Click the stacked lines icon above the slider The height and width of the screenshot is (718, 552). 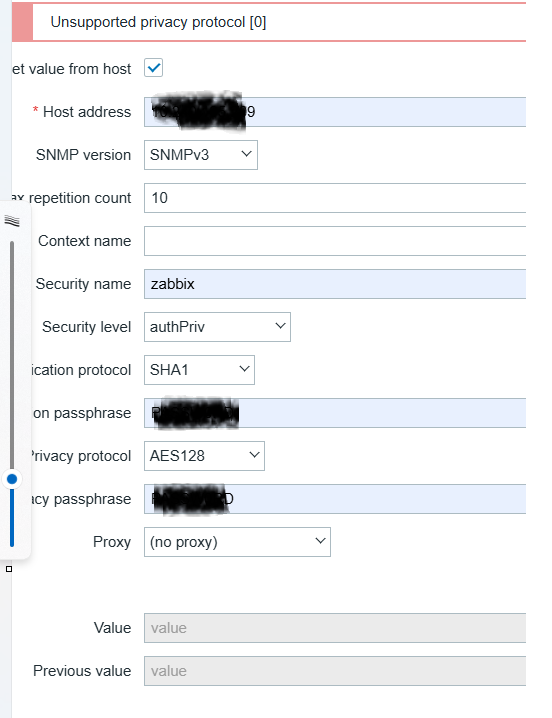[x=12, y=221]
